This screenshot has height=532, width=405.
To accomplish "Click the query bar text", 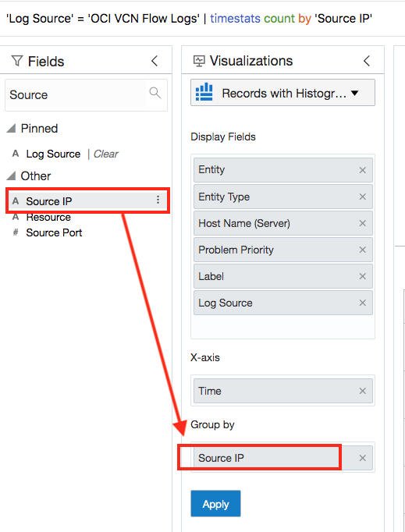I will tap(189, 18).
